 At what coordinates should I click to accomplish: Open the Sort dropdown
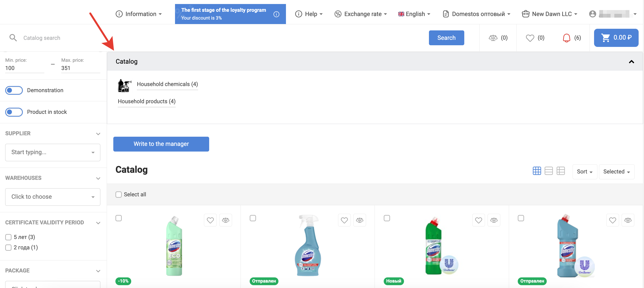[584, 172]
